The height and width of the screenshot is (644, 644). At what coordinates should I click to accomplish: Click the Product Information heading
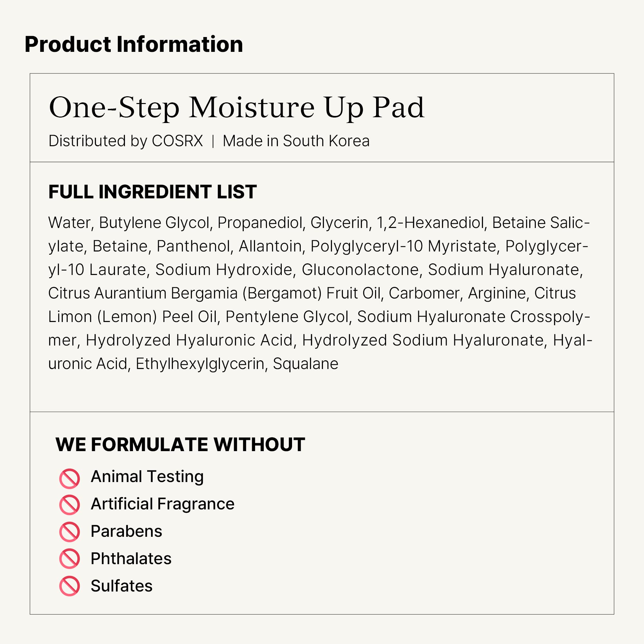coord(134,44)
